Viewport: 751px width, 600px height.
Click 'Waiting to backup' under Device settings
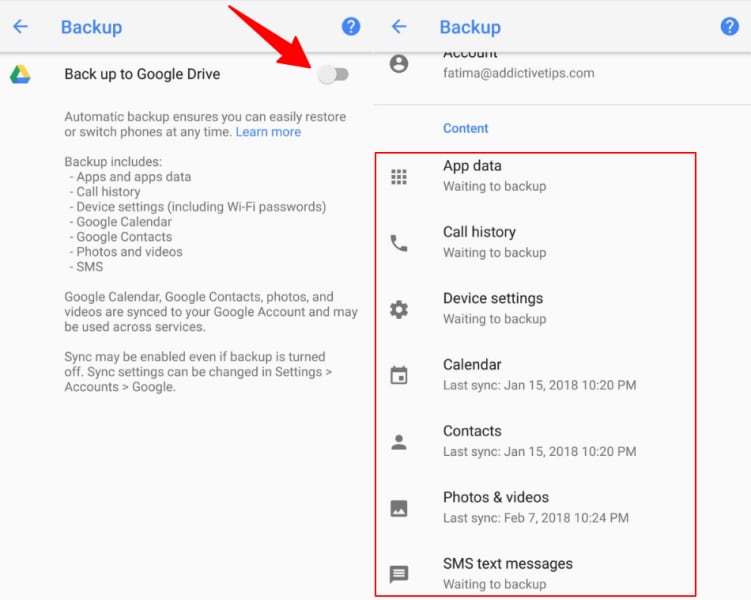495,319
